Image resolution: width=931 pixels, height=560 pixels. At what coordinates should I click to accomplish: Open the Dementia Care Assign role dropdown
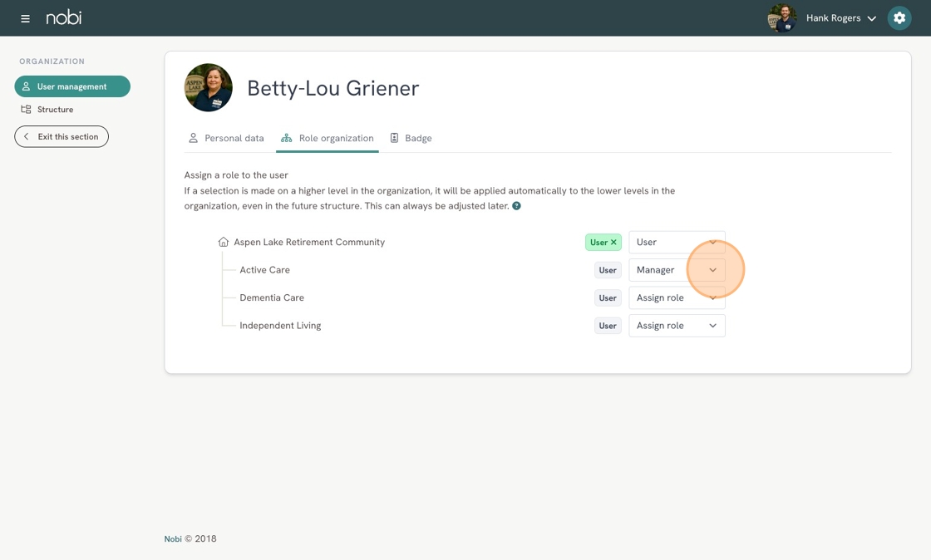[677, 298]
